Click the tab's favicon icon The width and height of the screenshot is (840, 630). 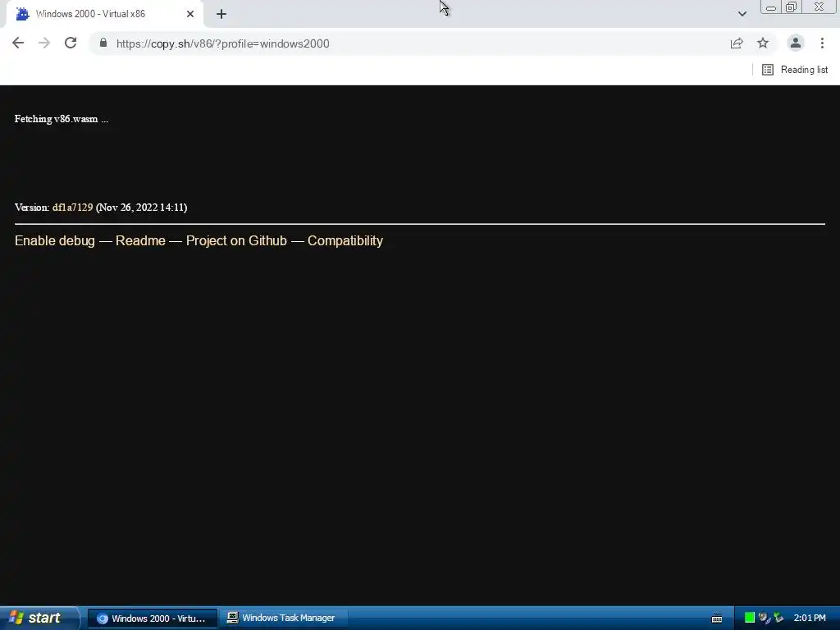22,14
